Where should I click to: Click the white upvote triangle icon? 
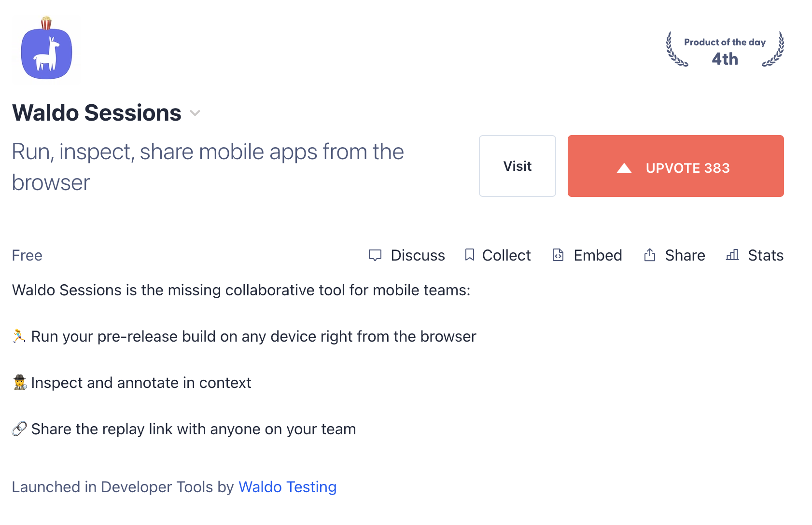click(x=624, y=168)
